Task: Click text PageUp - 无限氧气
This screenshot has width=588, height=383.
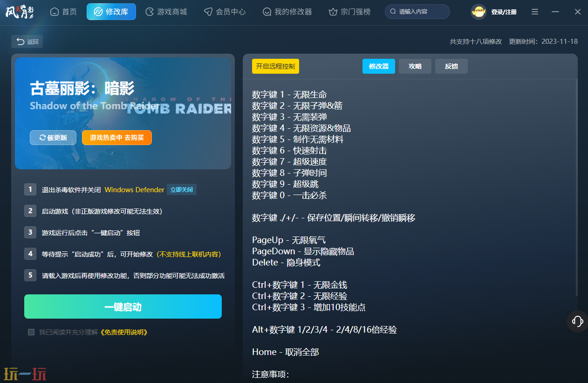Action: click(x=289, y=240)
